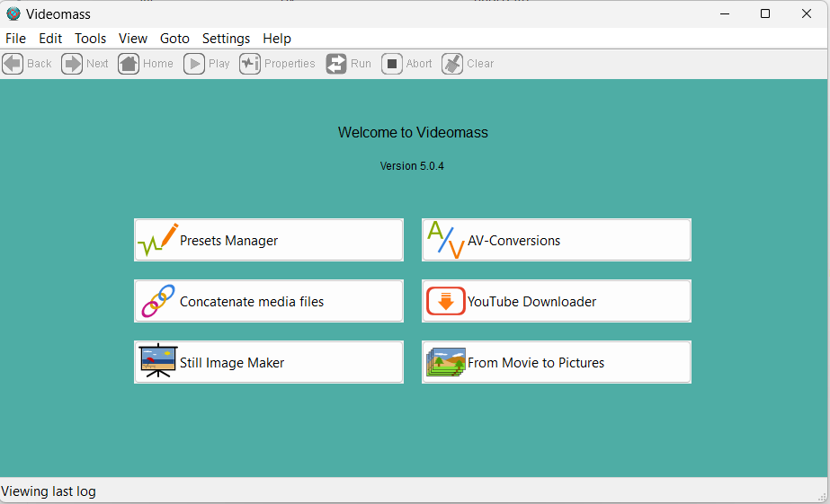Click the Clear toolbar icon

click(452, 64)
